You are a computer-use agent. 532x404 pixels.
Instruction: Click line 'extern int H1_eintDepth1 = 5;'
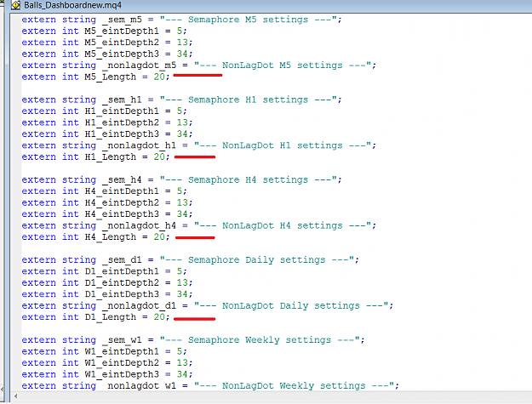pos(104,111)
